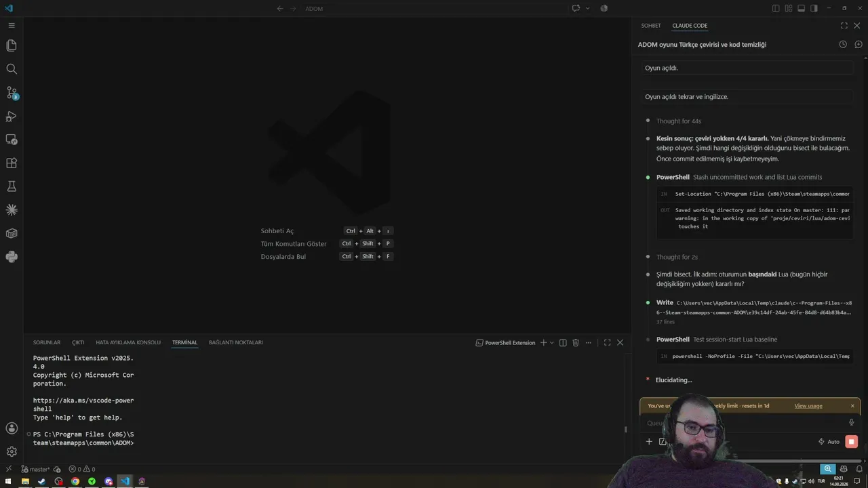The height and width of the screenshot is (488, 868).
Task: Dismiss the weekly limit warning banner
Action: 852,406
